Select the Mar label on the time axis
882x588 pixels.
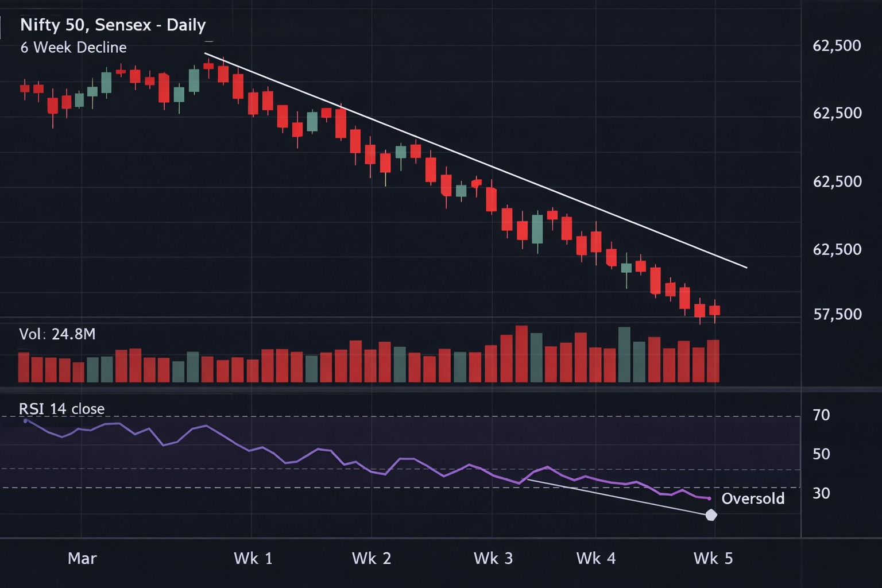coord(82,558)
